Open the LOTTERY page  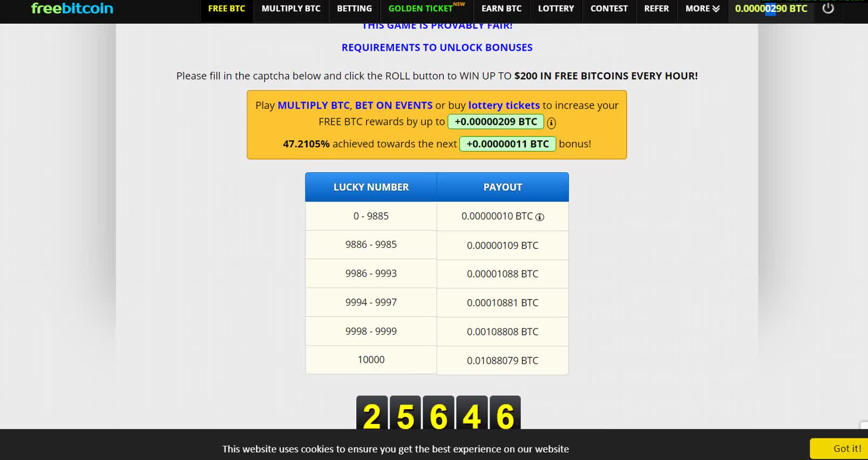pyautogui.click(x=556, y=9)
